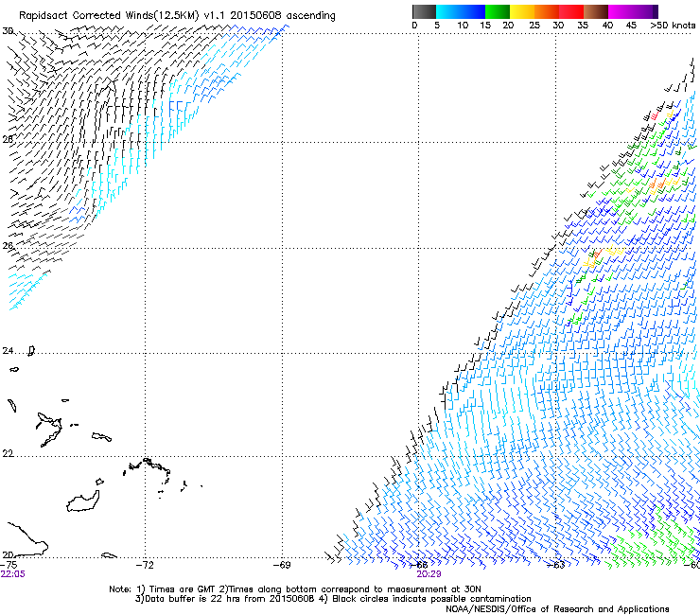Click 'Black circles indicate possible contamination' note
This screenshot has width=700, height=615.
[431, 599]
